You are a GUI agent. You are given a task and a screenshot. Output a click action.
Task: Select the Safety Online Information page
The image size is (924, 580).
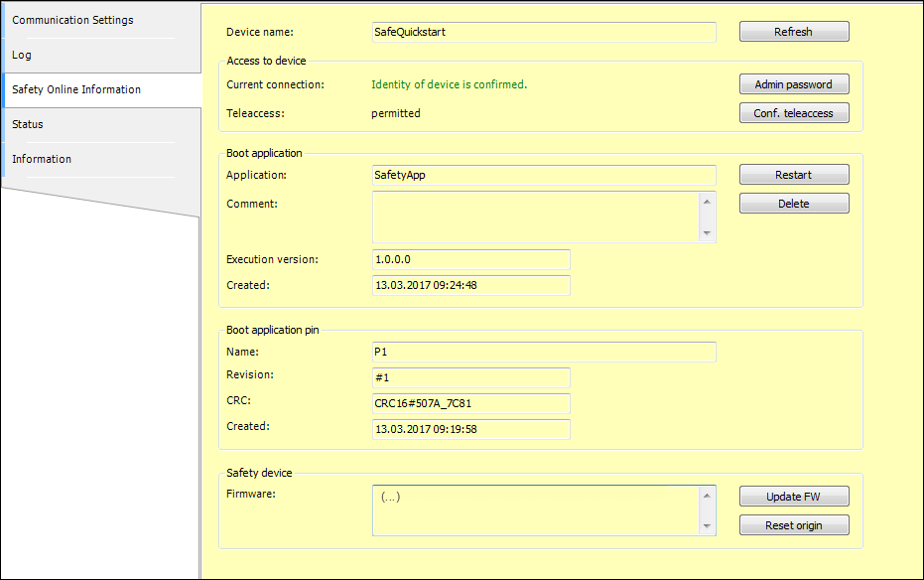coord(75,88)
